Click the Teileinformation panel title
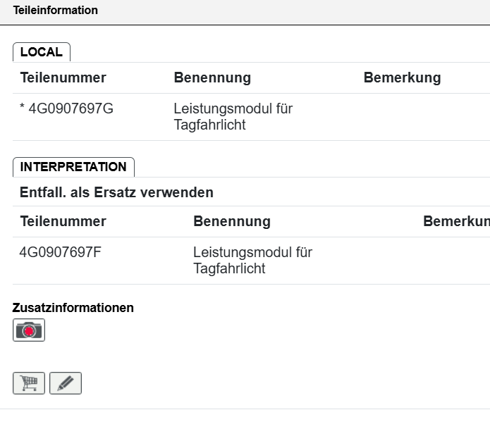Viewport: 490px width, 448px height. tap(55, 11)
